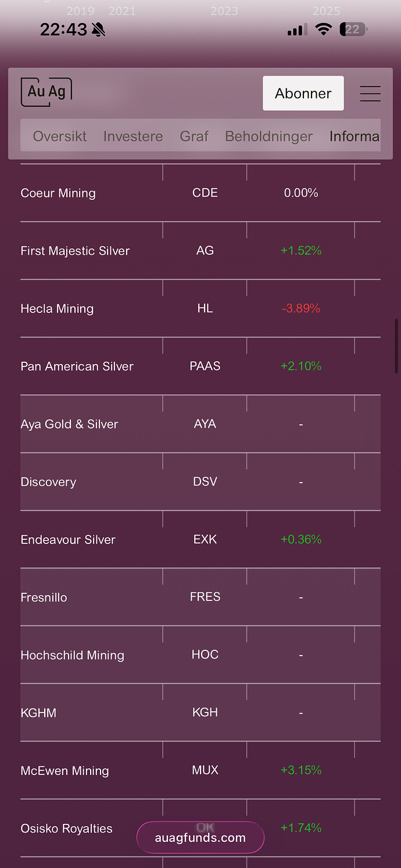
Task: Tap the auagfunds.com address pill
Action: click(201, 838)
